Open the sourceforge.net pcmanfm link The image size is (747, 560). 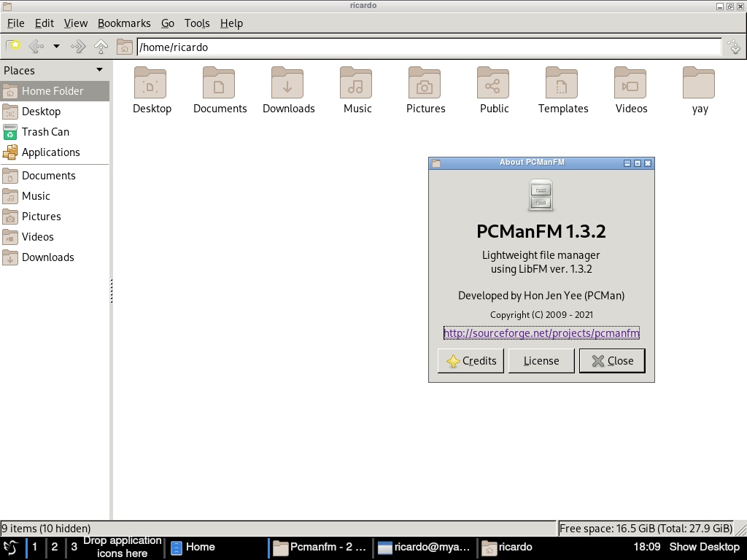coord(541,332)
